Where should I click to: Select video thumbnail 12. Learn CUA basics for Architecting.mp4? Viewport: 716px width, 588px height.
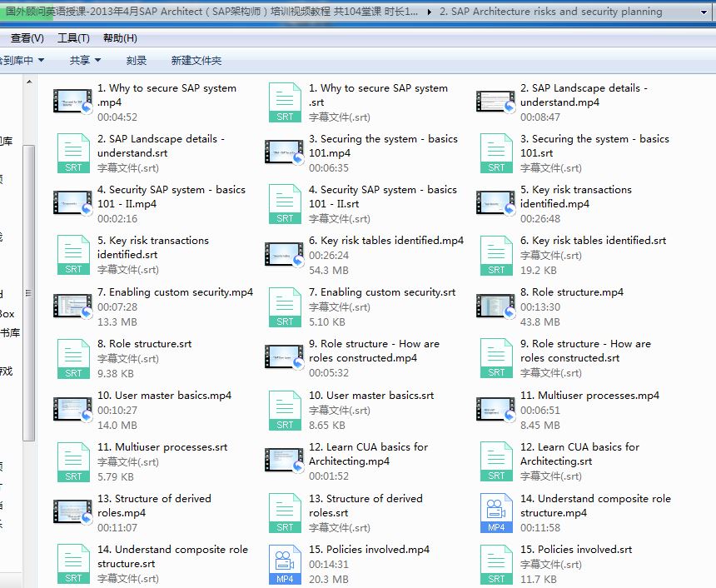pos(285,460)
